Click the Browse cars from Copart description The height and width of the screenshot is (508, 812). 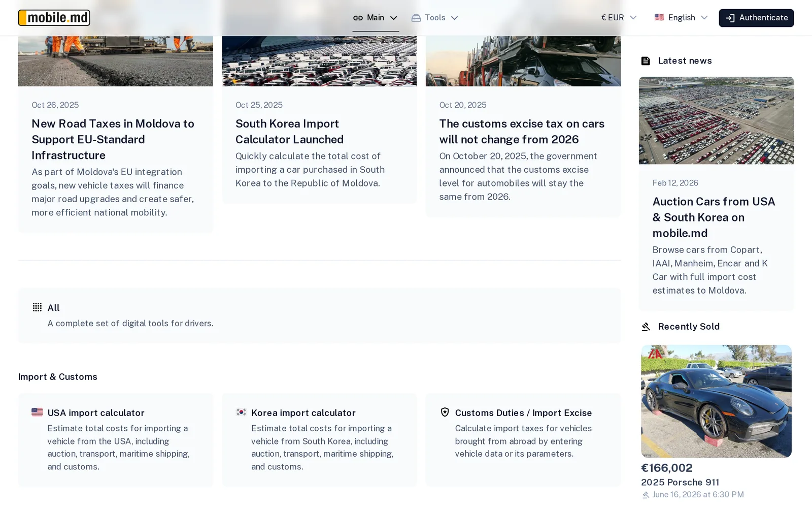point(710,270)
